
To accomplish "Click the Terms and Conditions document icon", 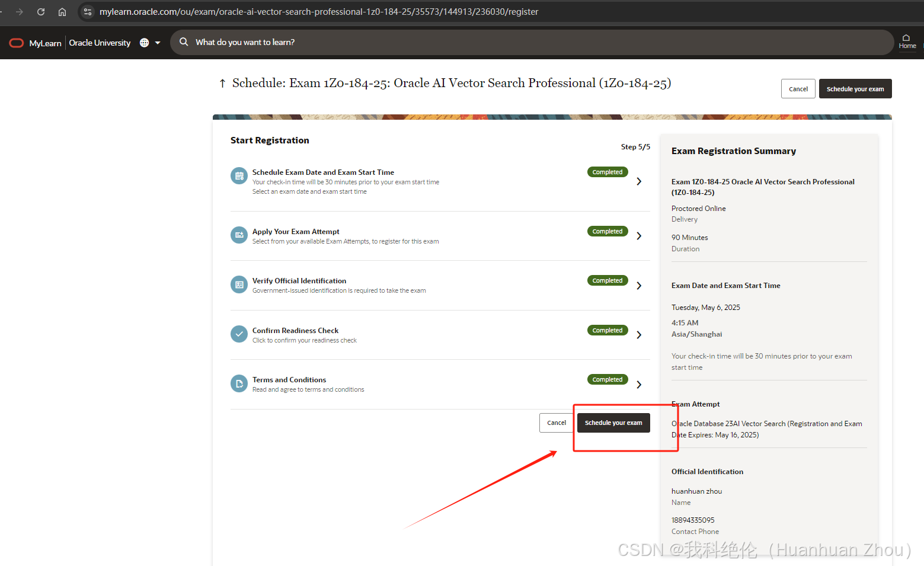I will [239, 383].
